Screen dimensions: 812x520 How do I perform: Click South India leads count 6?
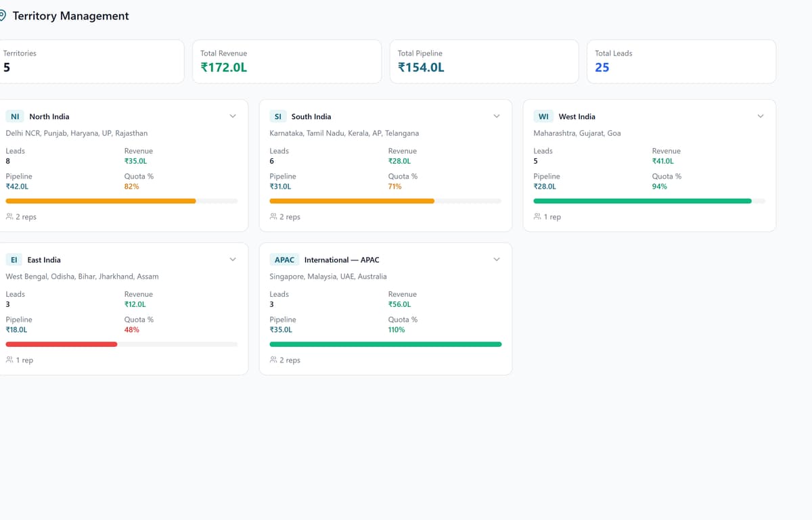click(272, 161)
